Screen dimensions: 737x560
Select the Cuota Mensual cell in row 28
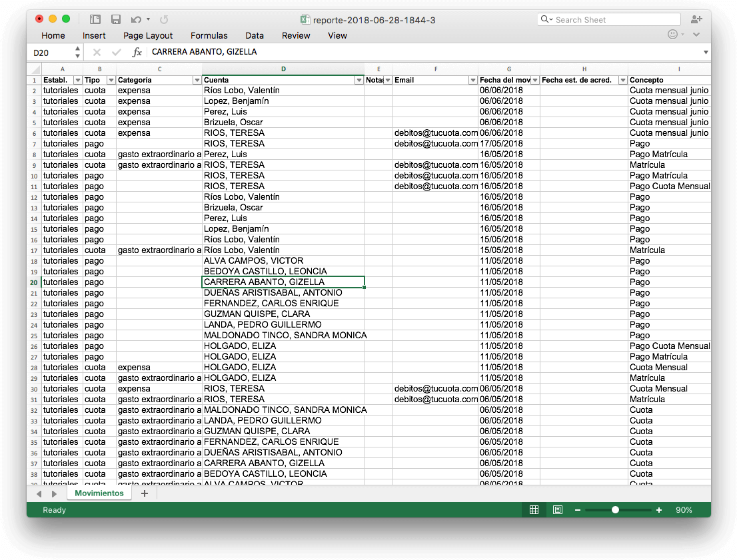coord(669,368)
